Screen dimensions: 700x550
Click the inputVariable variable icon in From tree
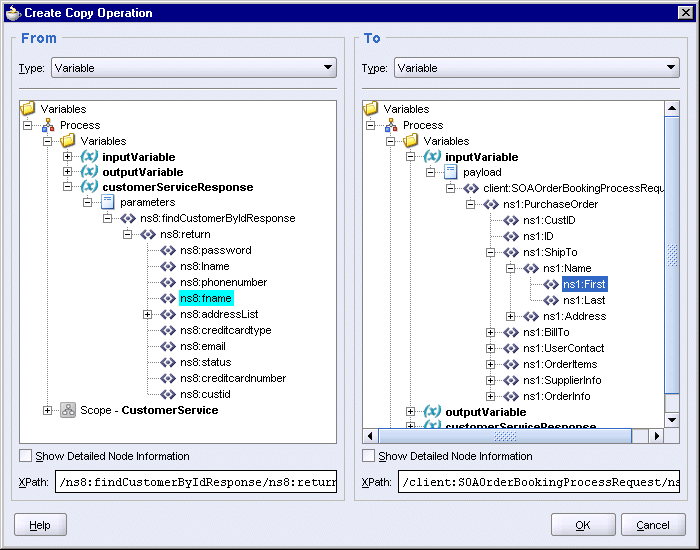[89, 157]
